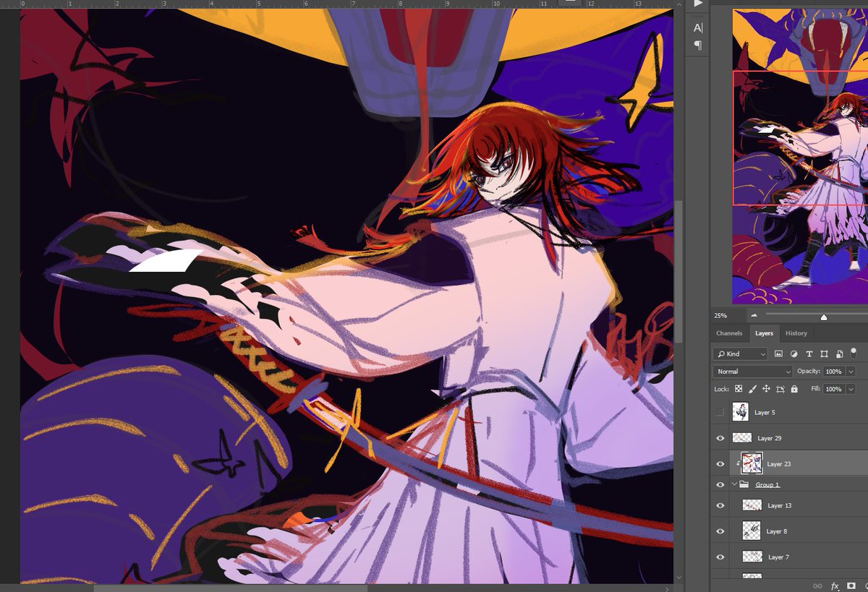Screen dimensions: 868x592
Task: Lock all padlock icon
Action: pyautogui.click(x=794, y=389)
